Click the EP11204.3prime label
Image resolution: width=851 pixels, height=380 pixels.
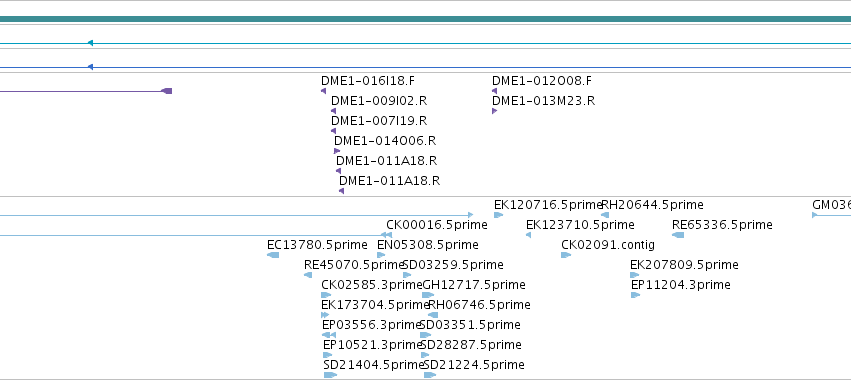(x=681, y=285)
